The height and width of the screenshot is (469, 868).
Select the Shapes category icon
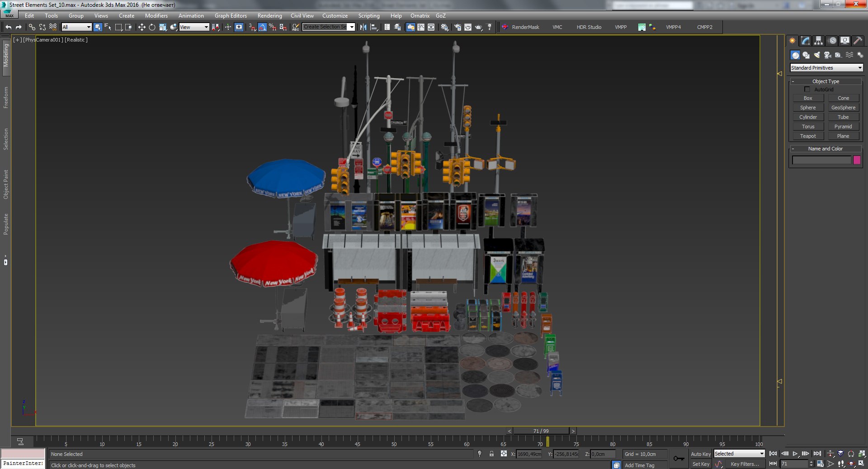(x=806, y=55)
